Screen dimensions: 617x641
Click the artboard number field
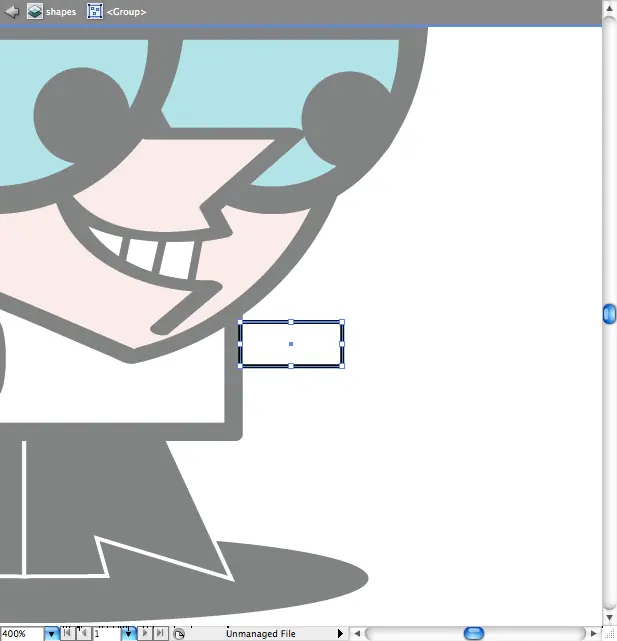click(x=107, y=634)
